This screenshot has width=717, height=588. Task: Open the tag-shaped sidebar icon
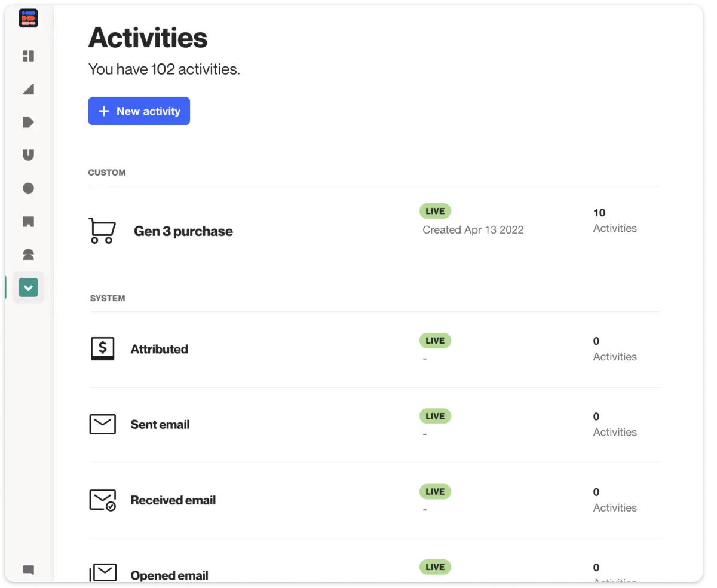(x=28, y=122)
